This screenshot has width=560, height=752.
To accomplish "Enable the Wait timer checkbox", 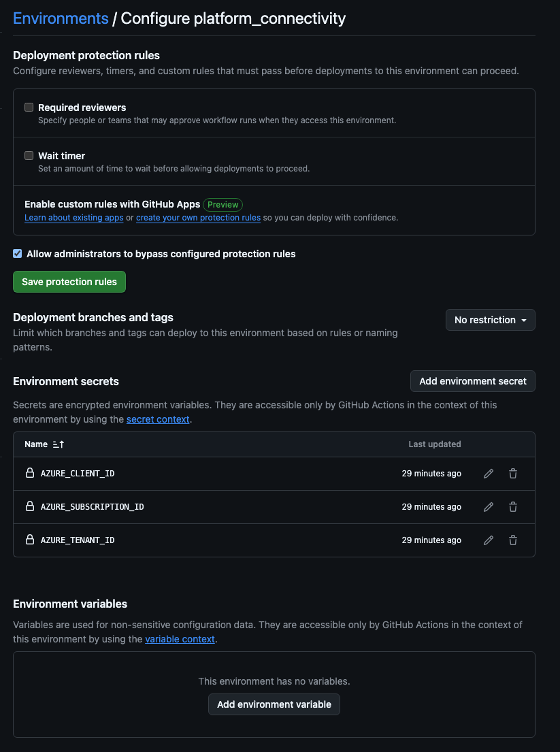I will click(x=29, y=155).
